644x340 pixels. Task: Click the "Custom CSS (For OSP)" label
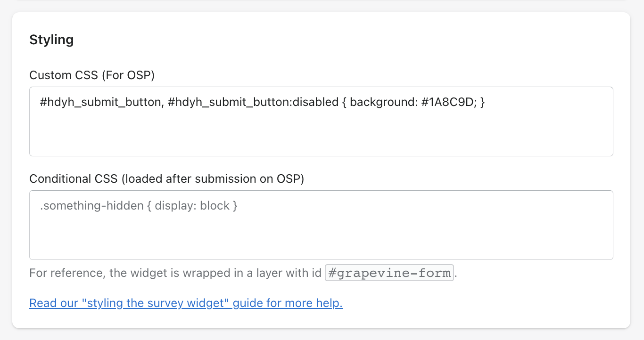pyautogui.click(x=92, y=75)
